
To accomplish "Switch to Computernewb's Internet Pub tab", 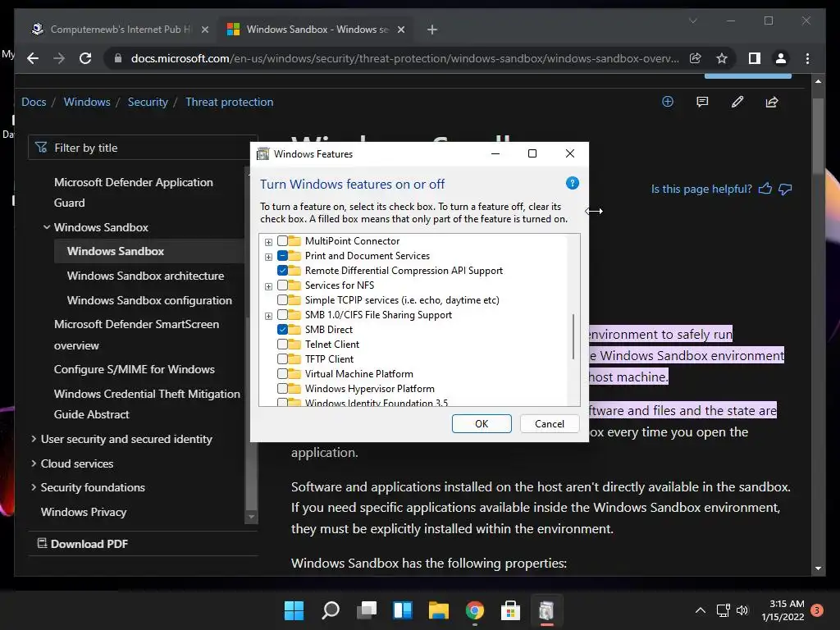I will point(120,30).
